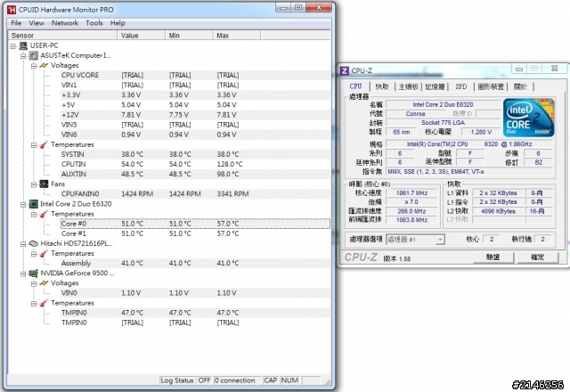Click the Intel Core 2 Duo chip icon

[x=34, y=204]
